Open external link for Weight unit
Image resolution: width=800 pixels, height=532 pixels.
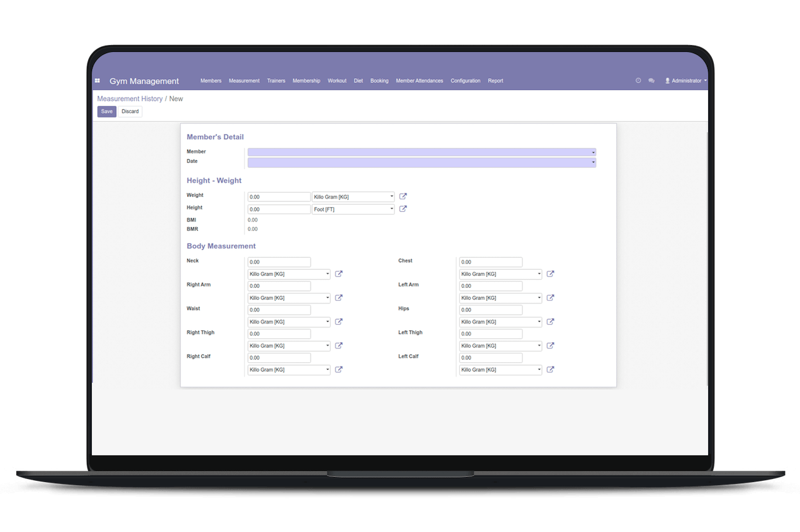403,197
